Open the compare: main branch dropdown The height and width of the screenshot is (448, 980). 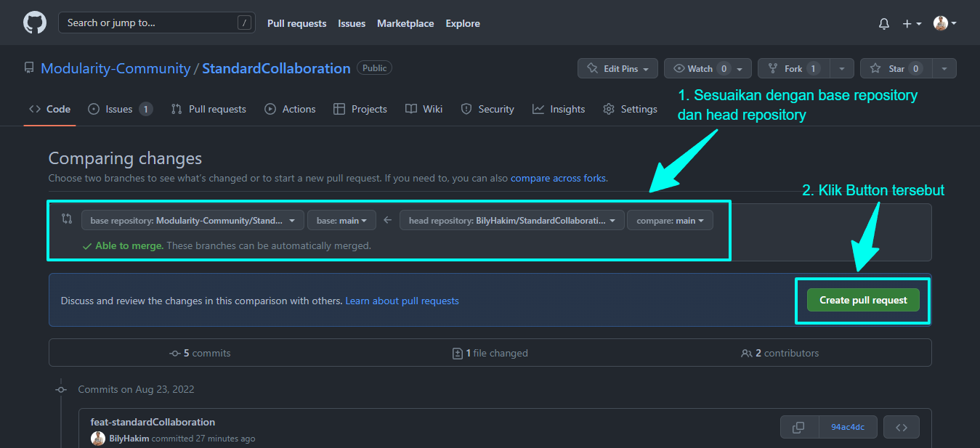click(669, 220)
